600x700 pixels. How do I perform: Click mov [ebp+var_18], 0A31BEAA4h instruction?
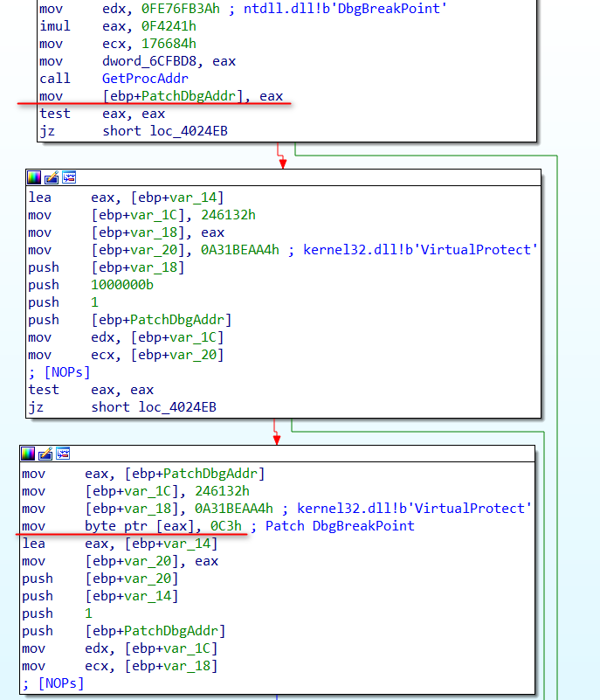click(148, 509)
